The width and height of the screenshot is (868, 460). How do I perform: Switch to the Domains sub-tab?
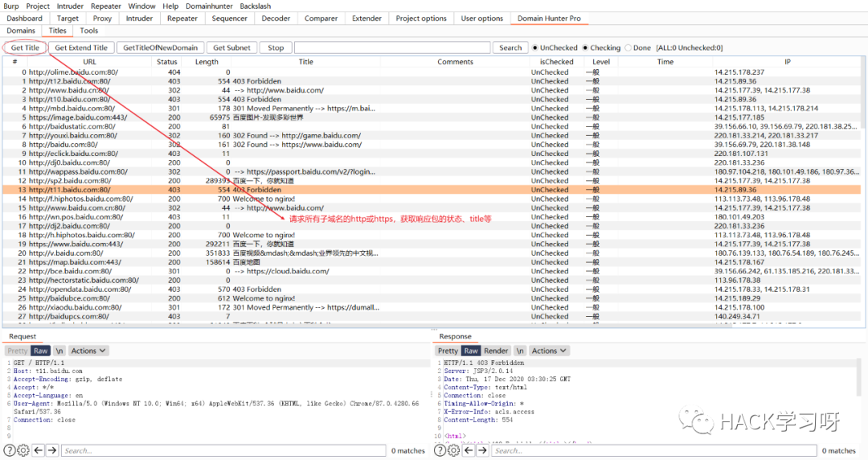[x=21, y=31]
